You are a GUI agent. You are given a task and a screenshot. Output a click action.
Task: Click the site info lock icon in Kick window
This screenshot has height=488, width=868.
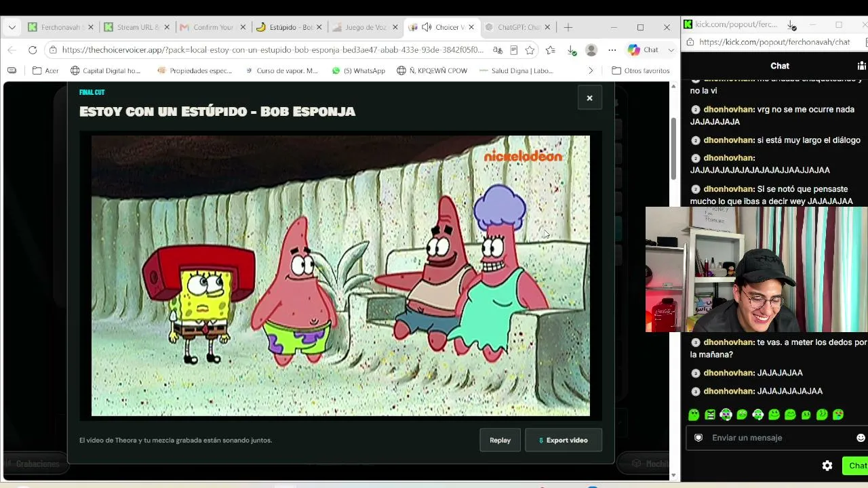coord(690,42)
